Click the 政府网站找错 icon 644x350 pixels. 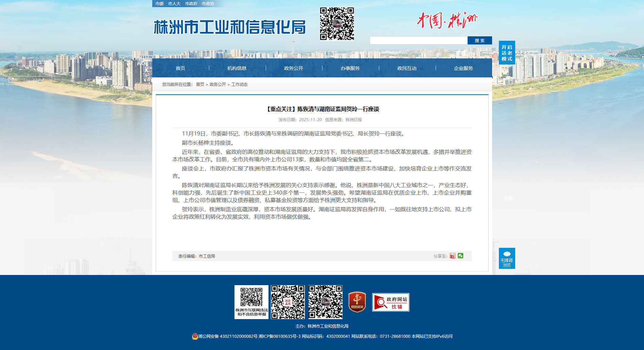[390, 302]
